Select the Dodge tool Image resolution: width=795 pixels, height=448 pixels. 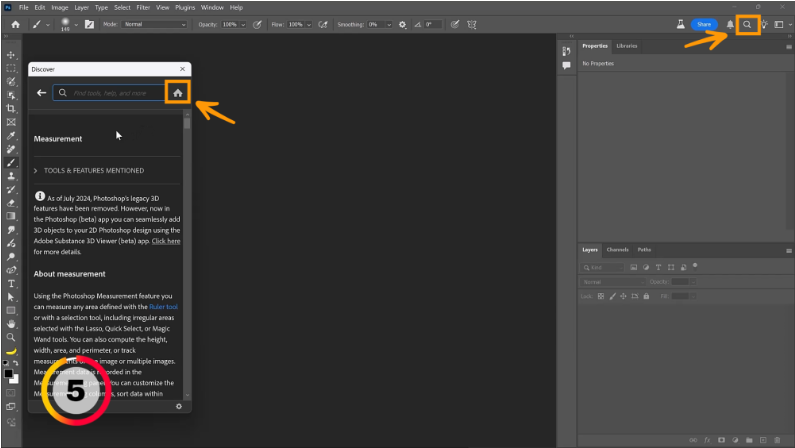click(11, 256)
